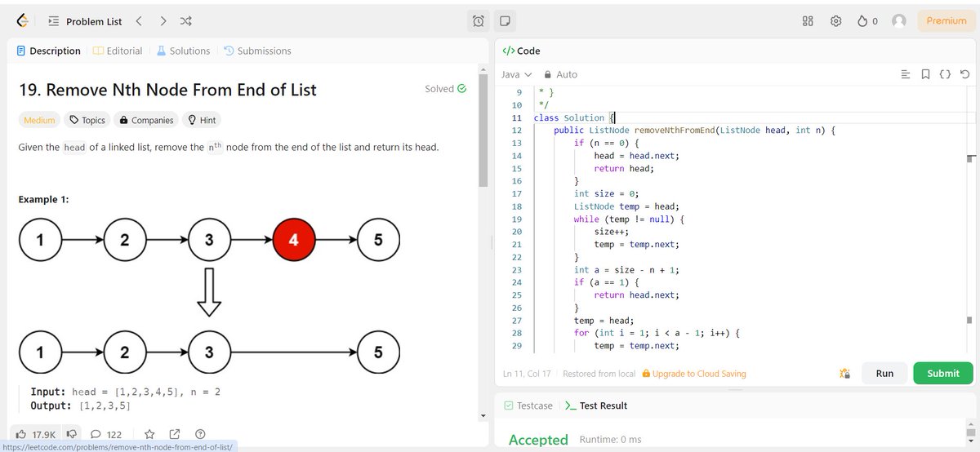Click the horizontal panel divider handle

tap(736, 389)
